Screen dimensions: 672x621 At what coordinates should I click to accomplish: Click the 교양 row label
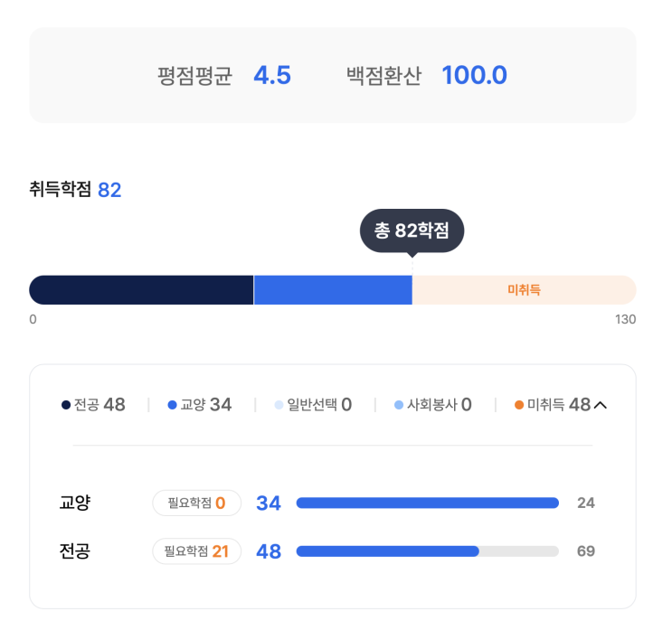pos(76,503)
